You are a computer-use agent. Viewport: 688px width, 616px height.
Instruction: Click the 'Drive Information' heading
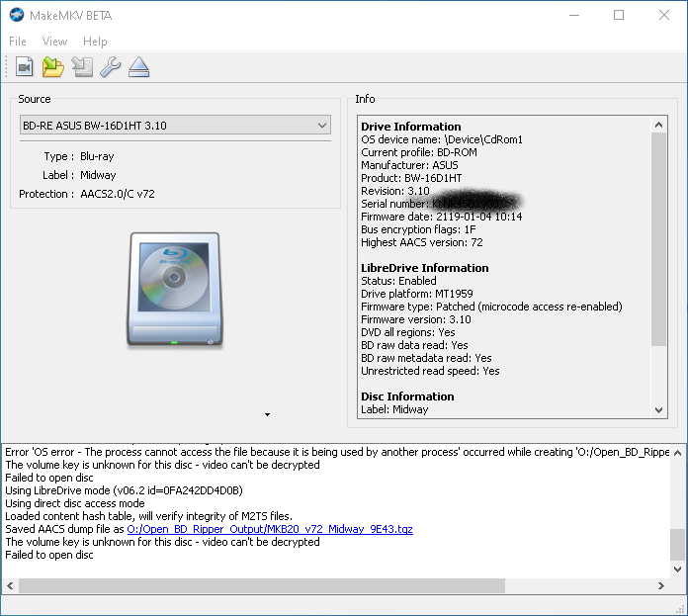point(411,127)
